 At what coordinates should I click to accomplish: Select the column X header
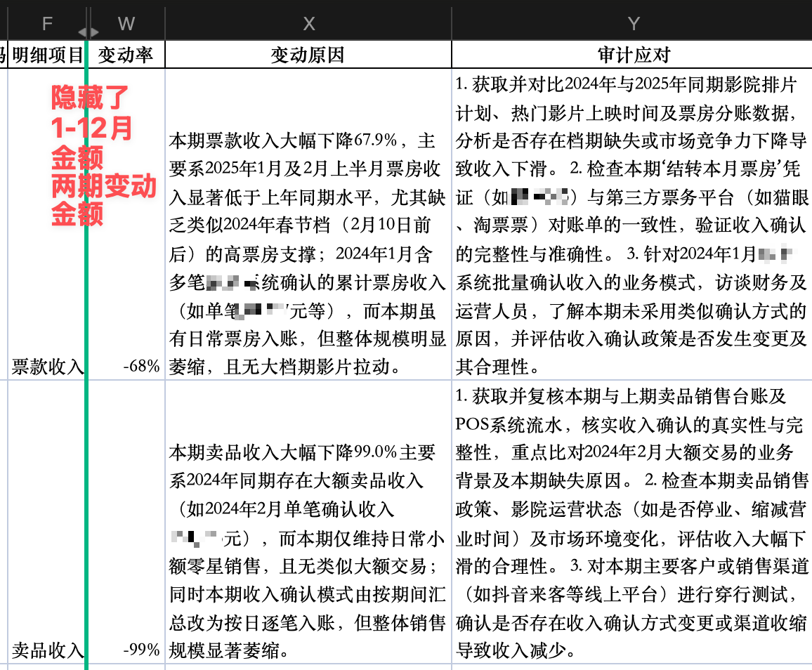click(x=308, y=24)
